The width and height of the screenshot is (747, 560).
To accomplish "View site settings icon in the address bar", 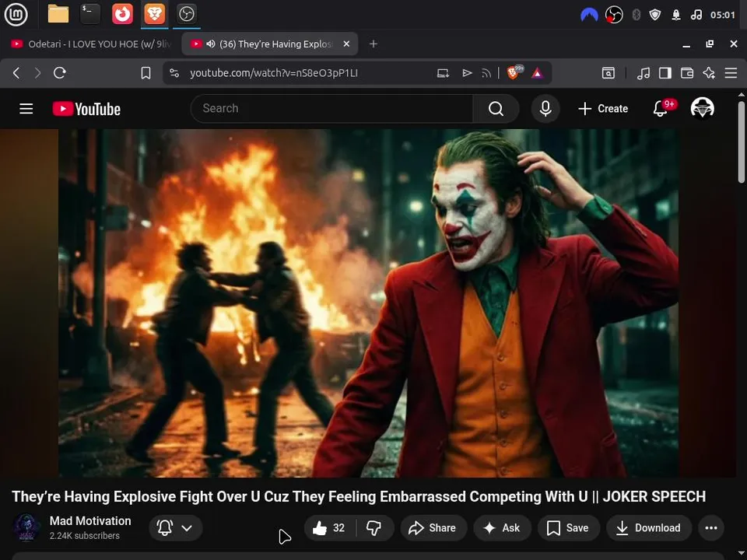I will coord(174,73).
